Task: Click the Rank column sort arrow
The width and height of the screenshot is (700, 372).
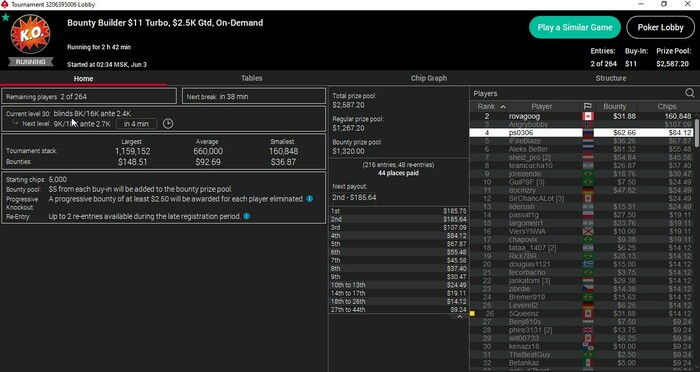Action: (503, 107)
